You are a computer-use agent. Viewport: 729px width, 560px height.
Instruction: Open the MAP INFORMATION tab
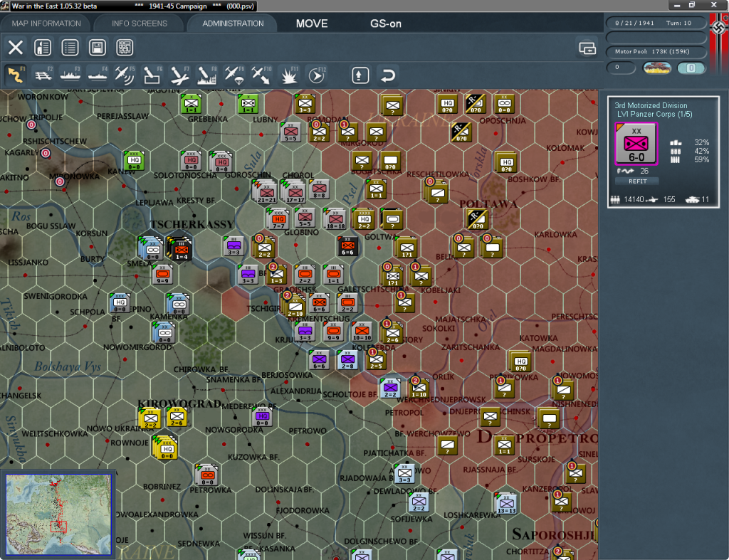pyautogui.click(x=46, y=23)
